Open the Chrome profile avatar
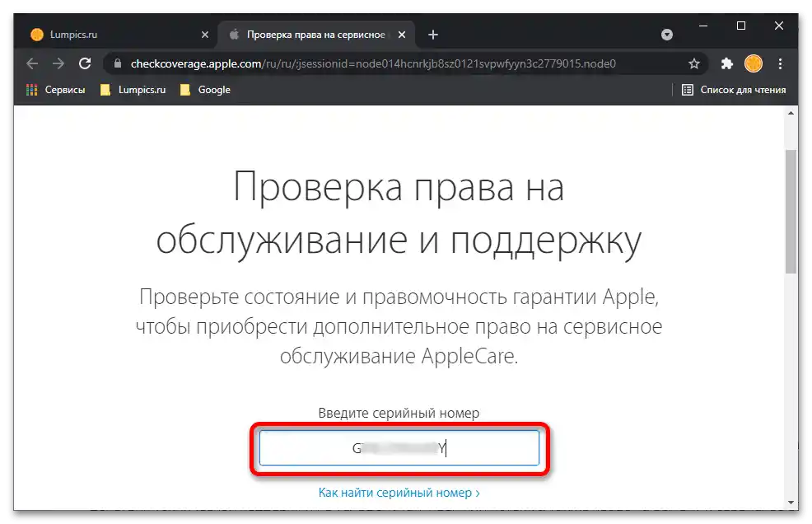 (x=753, y=63)
